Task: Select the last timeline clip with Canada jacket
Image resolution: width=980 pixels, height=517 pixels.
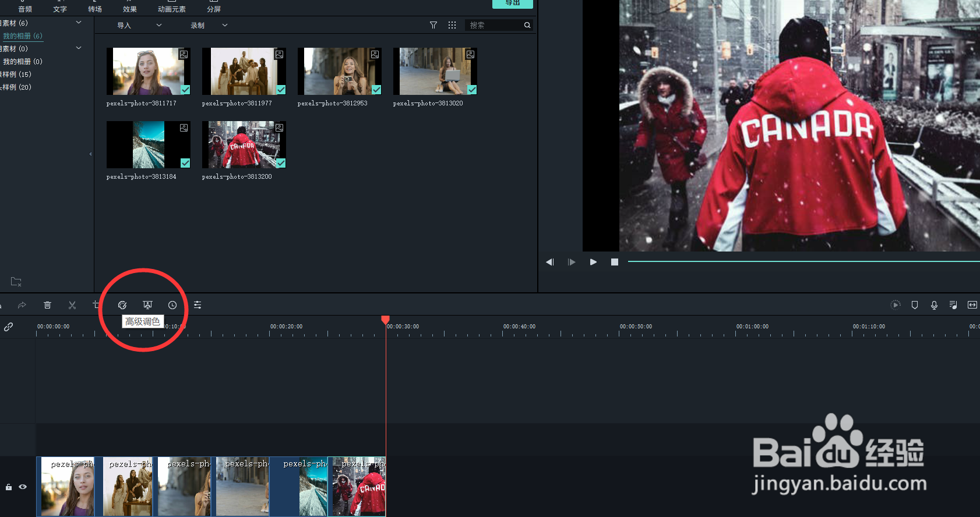Action: pyautogui.click(x=357, y=487)
